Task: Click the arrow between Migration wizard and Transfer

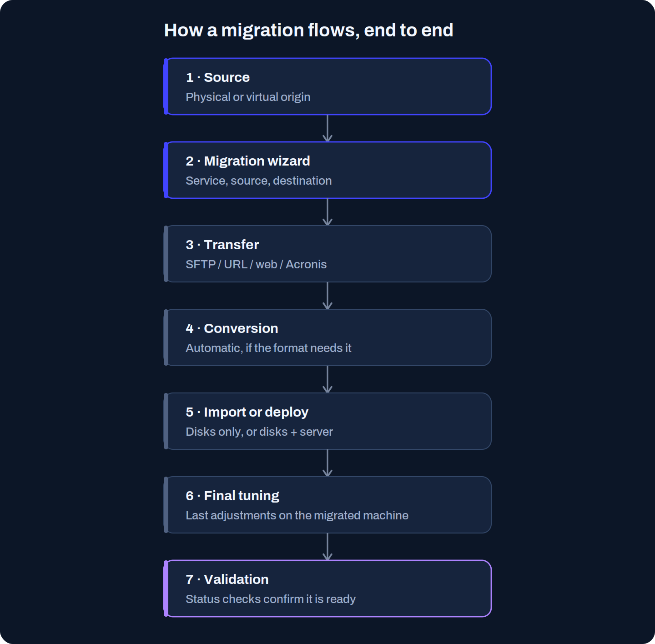Action: pyautogui.click(x=327, y=212)
